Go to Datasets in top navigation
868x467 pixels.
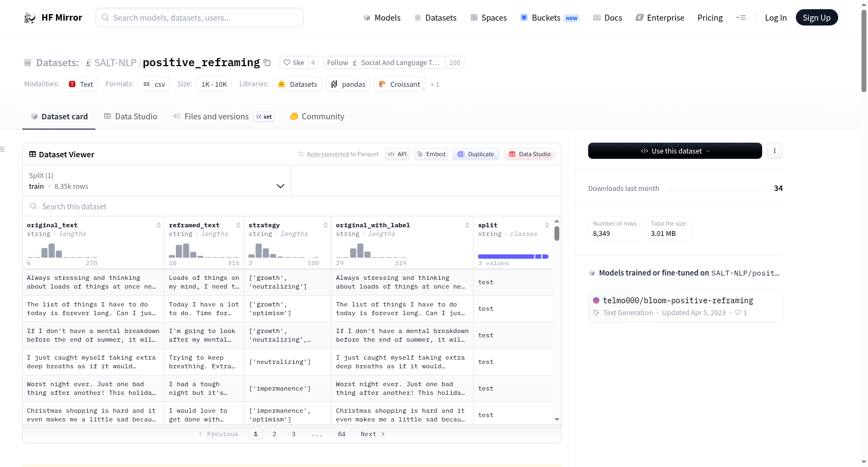tap(435, 18)
